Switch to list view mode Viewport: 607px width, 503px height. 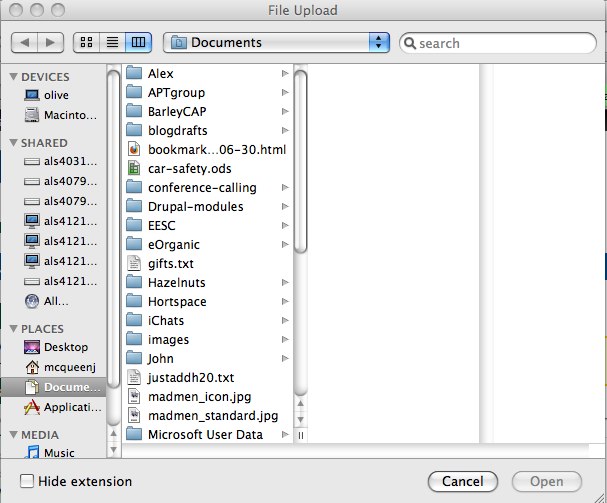[x=112, y=42]
